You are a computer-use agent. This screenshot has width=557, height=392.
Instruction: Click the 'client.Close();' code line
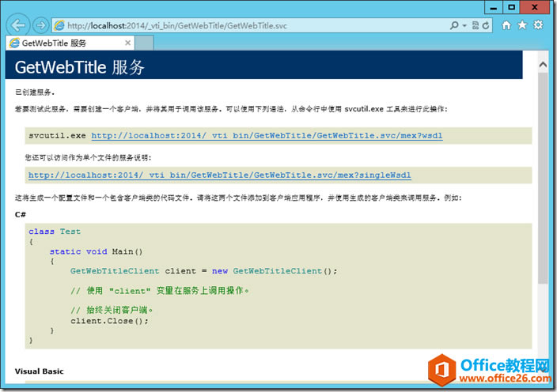pyautogui.click(x=109, y=321)
